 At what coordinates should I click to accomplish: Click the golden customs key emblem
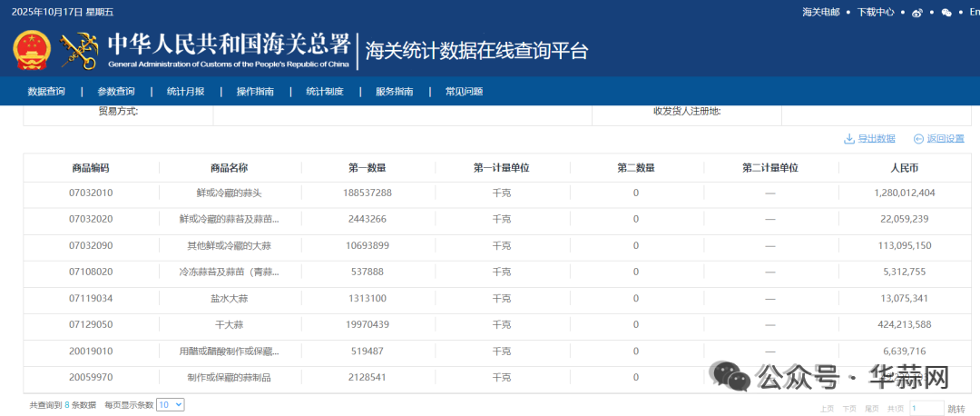click(79, 51)
